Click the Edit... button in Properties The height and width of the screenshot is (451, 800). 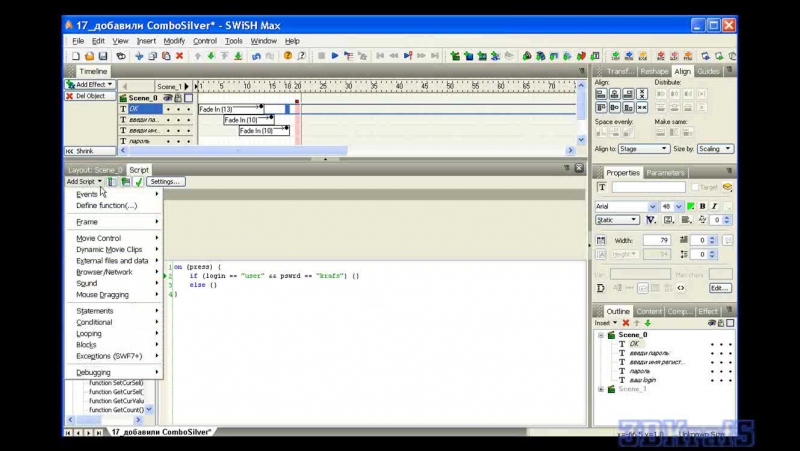pos(720,288)
